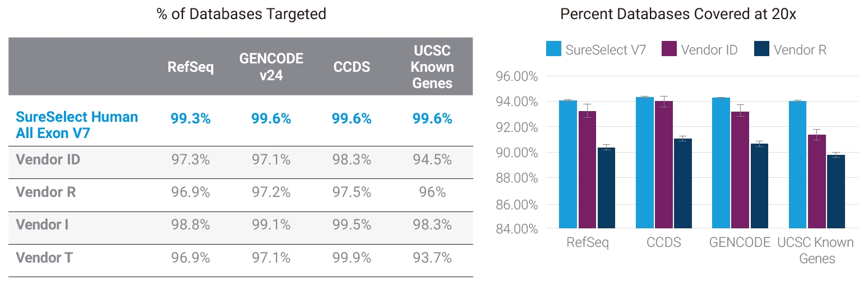Select the GENCODE v24 column header
Image resolution: width=868 pixels, height=285 pixels.
271,67
